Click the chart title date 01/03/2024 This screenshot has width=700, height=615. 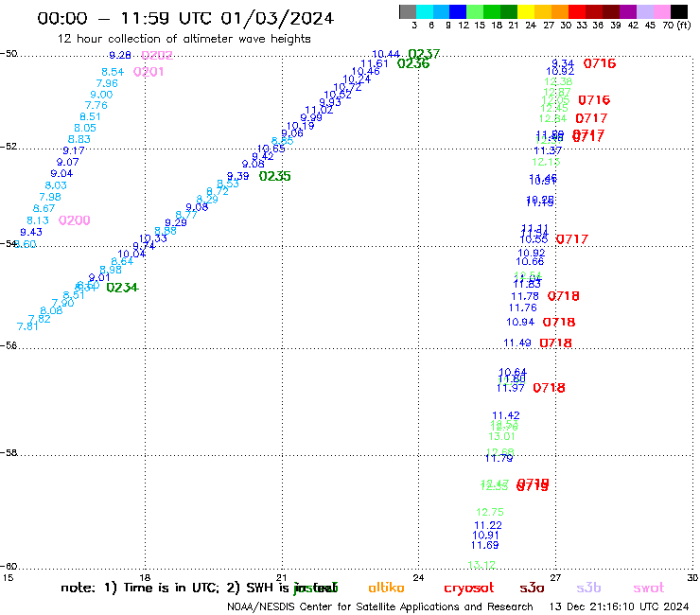coord(277,18)
